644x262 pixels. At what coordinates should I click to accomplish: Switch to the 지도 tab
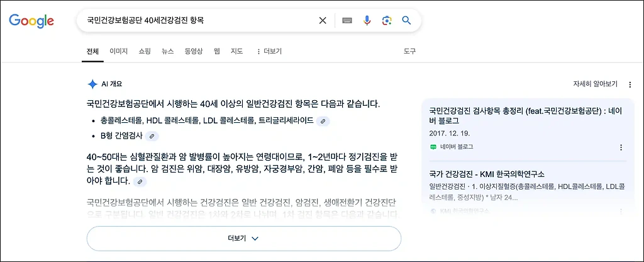(236, 52)
